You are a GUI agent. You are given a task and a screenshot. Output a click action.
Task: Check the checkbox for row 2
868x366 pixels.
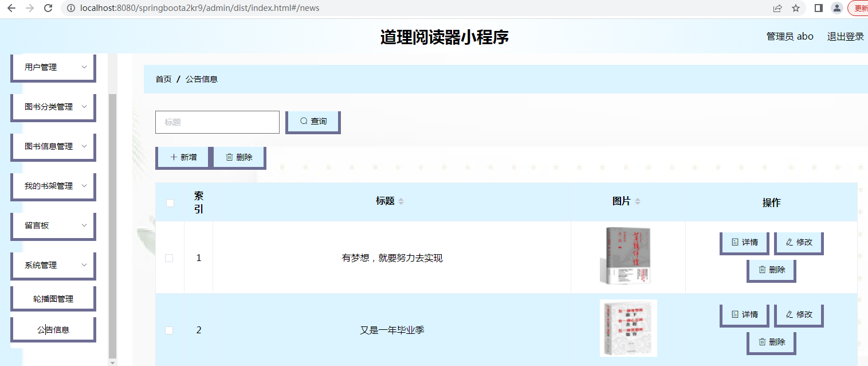[169, 330]
